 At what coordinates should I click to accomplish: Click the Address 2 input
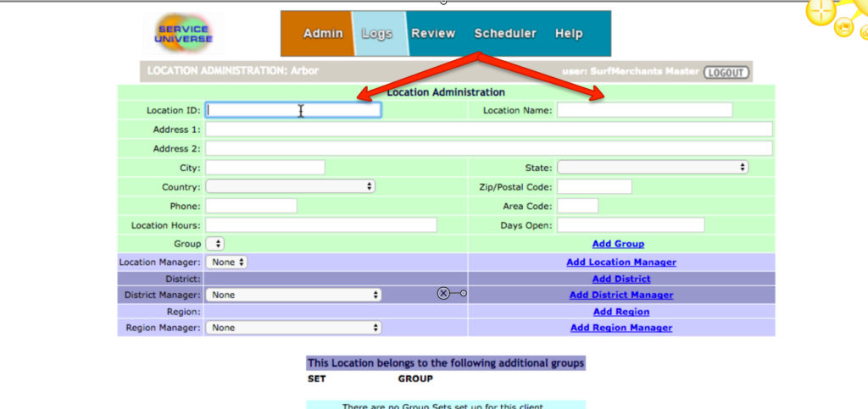[x=489, y=148]
